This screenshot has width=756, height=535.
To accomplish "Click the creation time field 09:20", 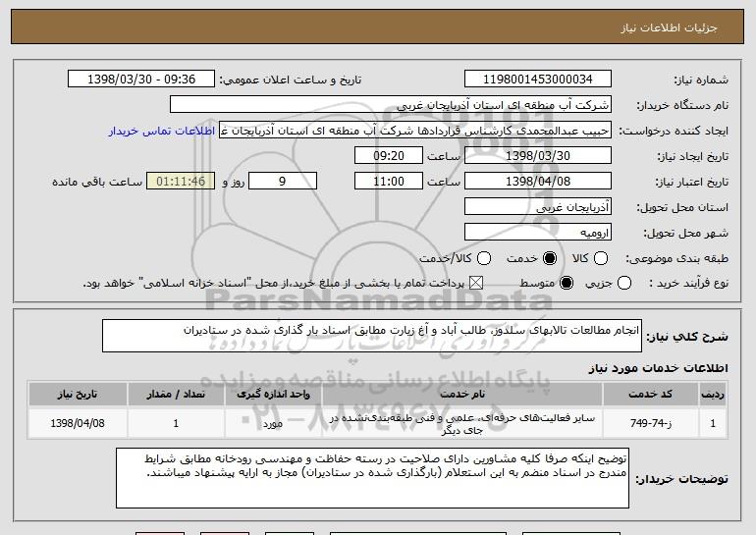I will 389,156.
